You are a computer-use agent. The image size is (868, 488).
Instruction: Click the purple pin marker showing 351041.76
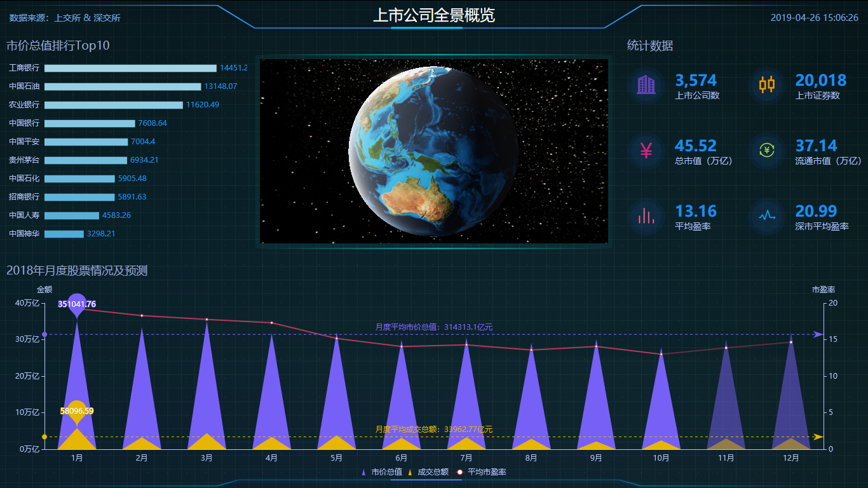77,304
